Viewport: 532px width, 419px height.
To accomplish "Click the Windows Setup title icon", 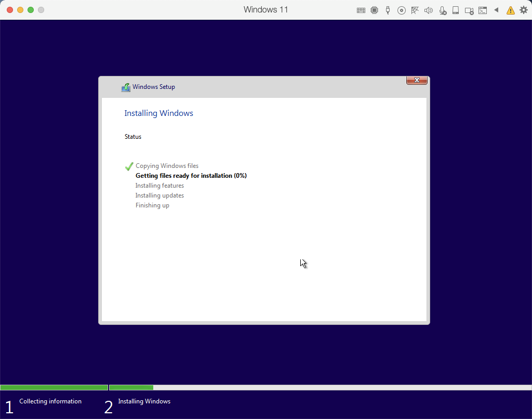I will coord(126,87).
